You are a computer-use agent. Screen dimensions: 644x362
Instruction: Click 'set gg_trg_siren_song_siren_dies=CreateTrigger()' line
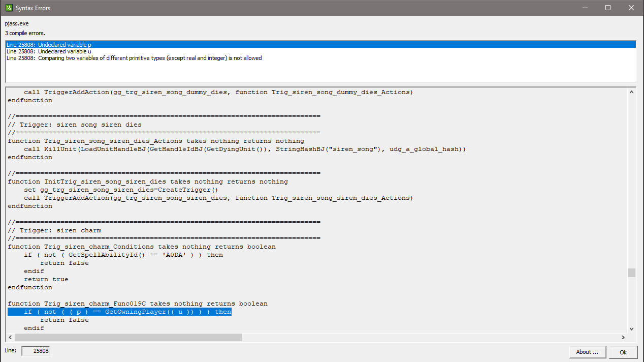click(x=121, y=190)
